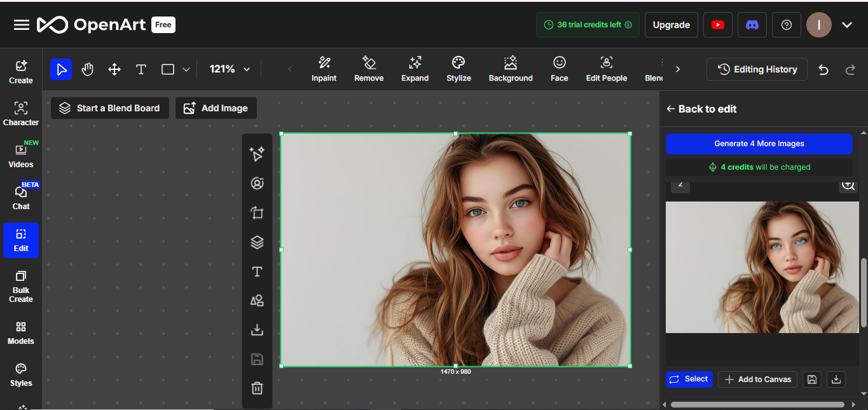
Task: Click the download icon in vertical toolbar
Action: click(x=257, y=329)
